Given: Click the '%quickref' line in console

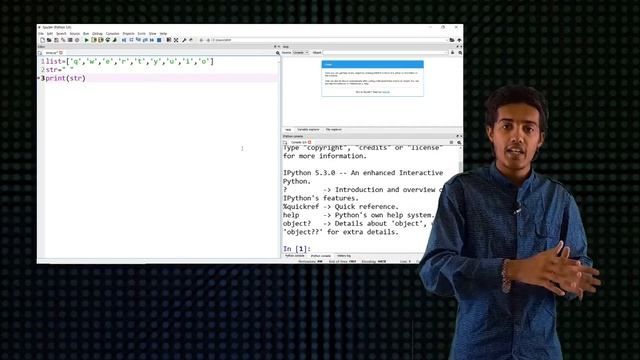Looking at the screenshot, I should [341, 207].
